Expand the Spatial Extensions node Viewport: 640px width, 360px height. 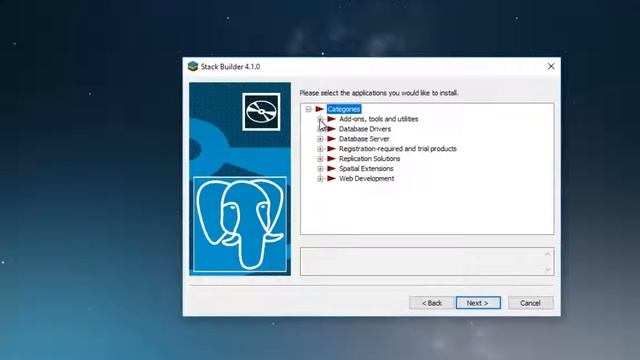pyautogui.click(x=320, y=169)
